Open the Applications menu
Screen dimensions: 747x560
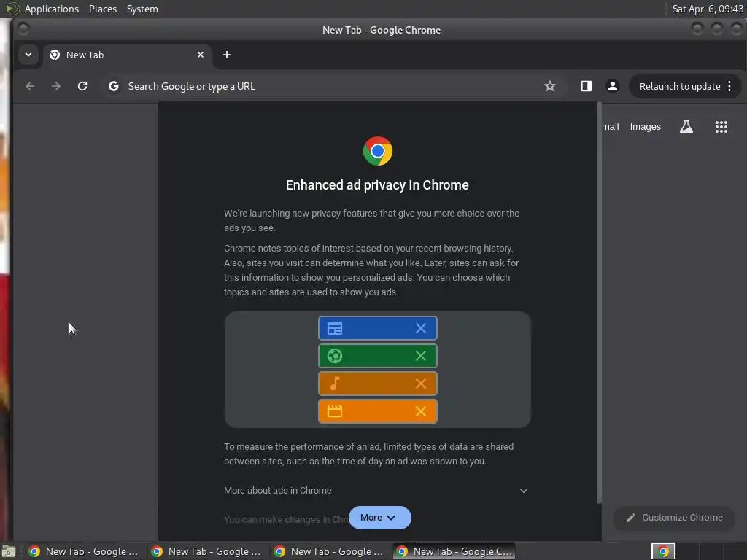52,9
